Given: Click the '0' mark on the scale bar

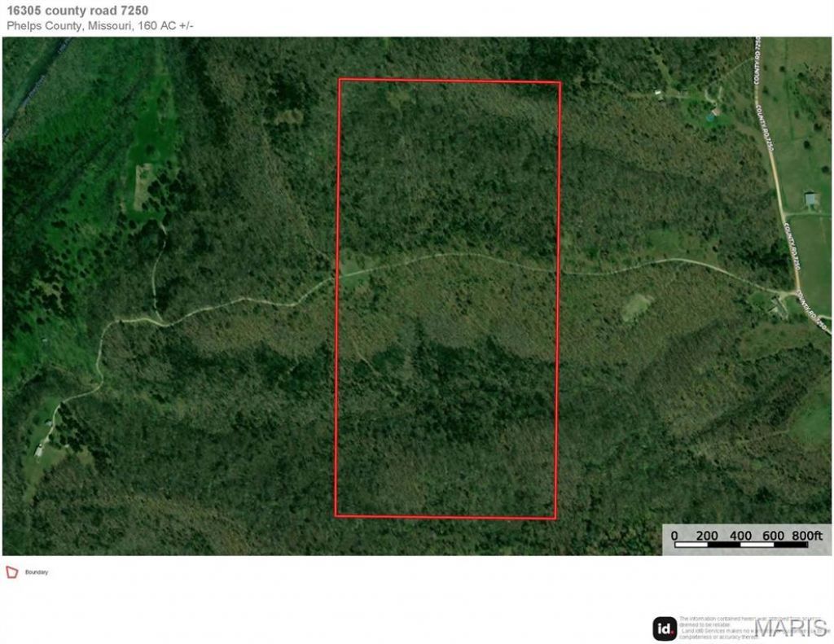Looking at the screenshot, I should click(674, 536).
